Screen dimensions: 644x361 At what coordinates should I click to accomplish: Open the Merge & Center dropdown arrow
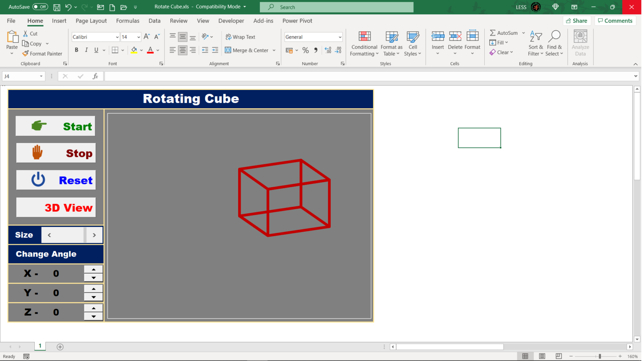pyautogui.click(x=275, y=50)
